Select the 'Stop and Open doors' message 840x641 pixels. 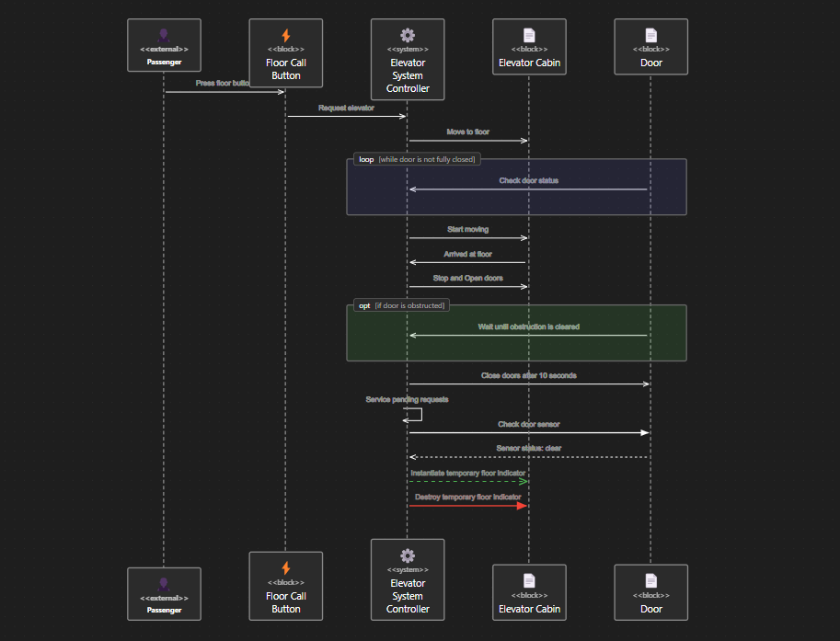pyautogui.click(x=467, y=278)
